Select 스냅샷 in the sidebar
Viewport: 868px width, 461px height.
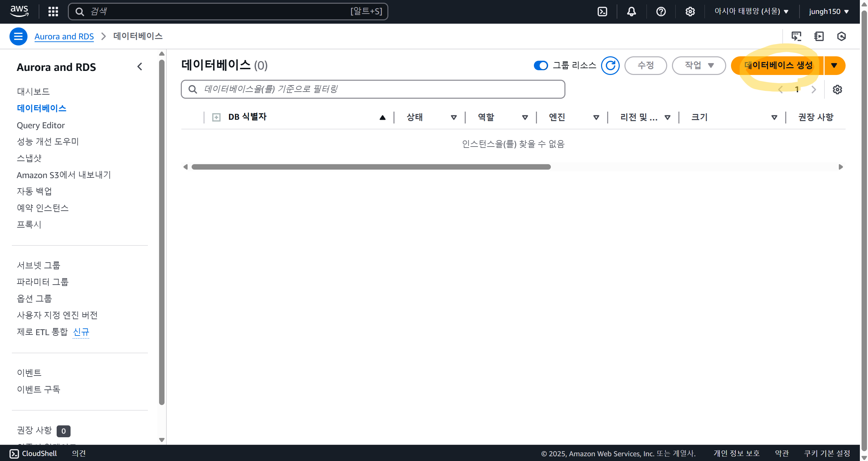coord(29,158)
